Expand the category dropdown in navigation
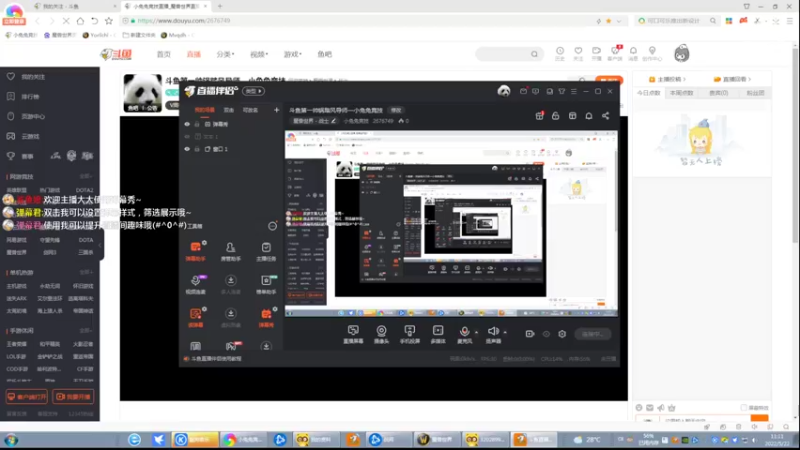This screenshot has height=450, width=800. coord(225,54)
